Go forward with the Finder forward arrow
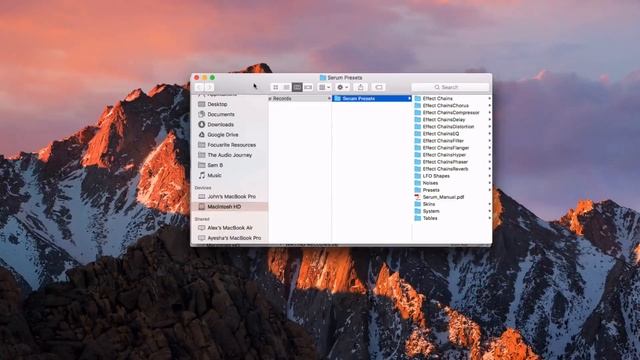Viewport: 640px width, 360px height. click(209, 87)
